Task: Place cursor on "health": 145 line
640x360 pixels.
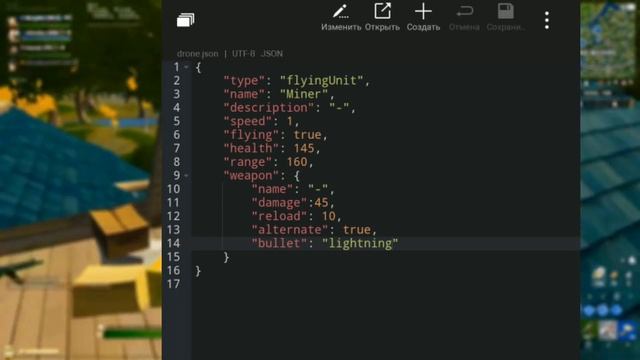Action: [x=272, y=148]
